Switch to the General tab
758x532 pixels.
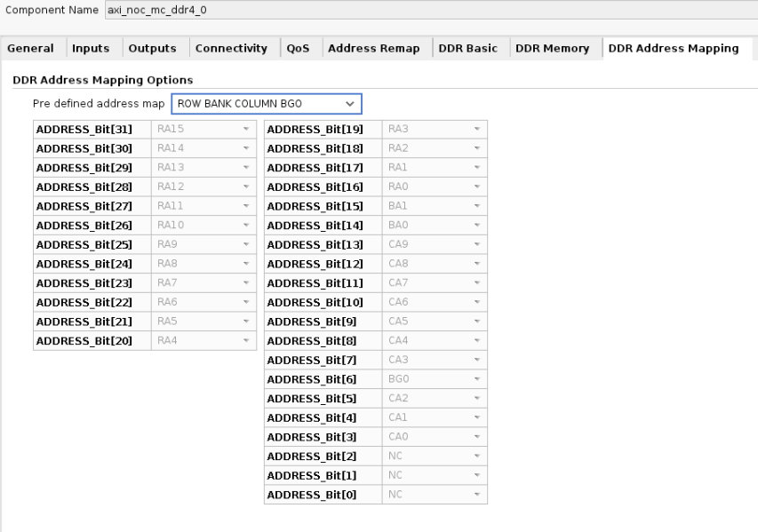click(30, 48)
